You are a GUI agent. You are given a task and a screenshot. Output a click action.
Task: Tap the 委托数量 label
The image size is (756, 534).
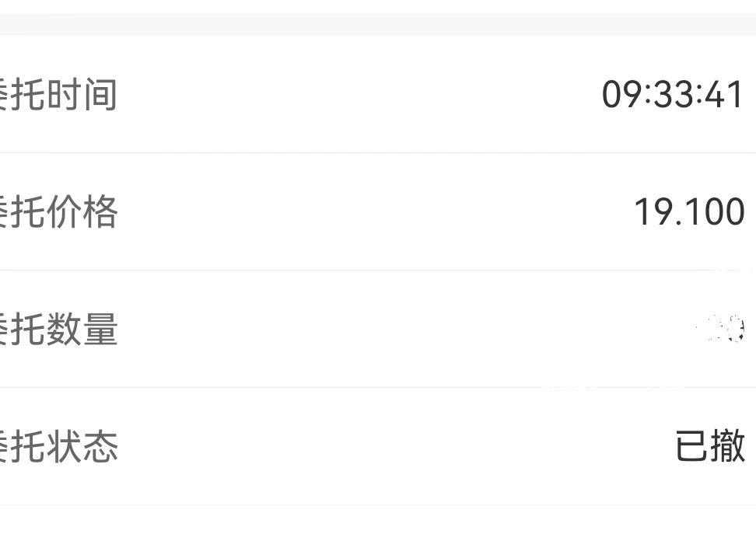pos(58,330)
